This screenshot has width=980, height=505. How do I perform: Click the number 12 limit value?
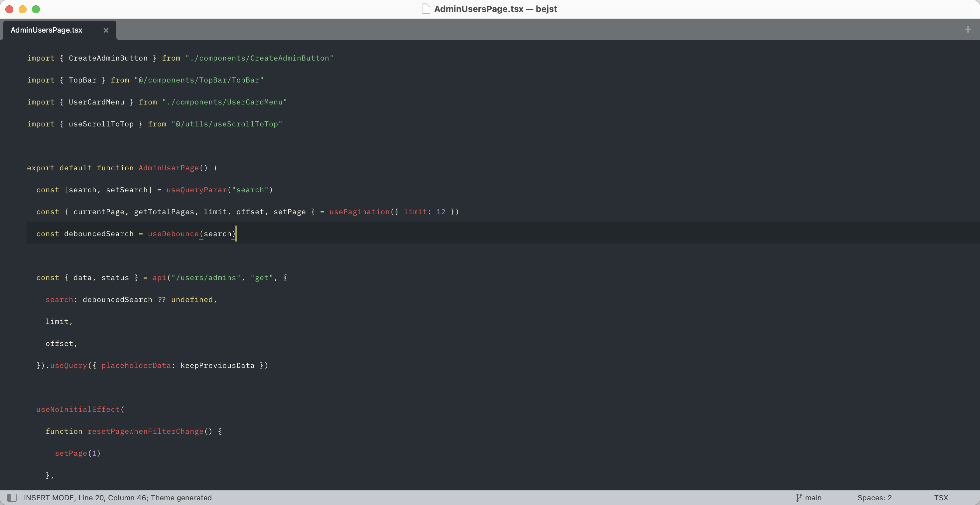(440, 212)
